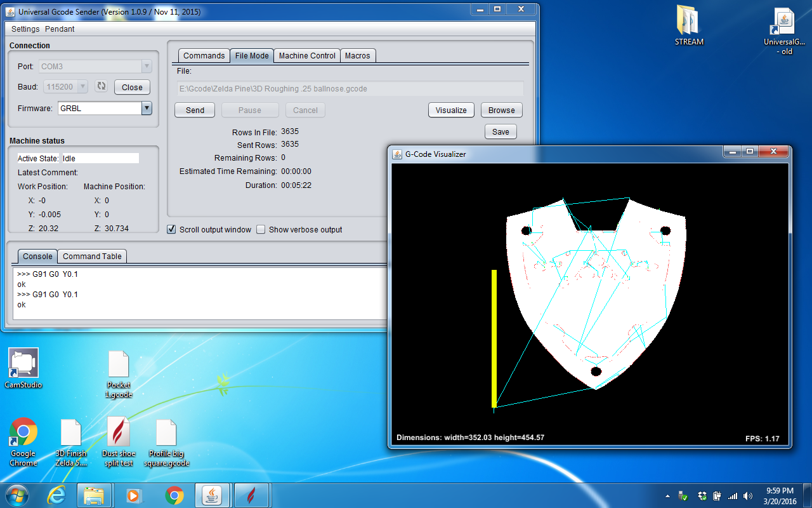Click the G-Code Visualizer title bar icon
The image size is (812, 508).
click(397, 154)
